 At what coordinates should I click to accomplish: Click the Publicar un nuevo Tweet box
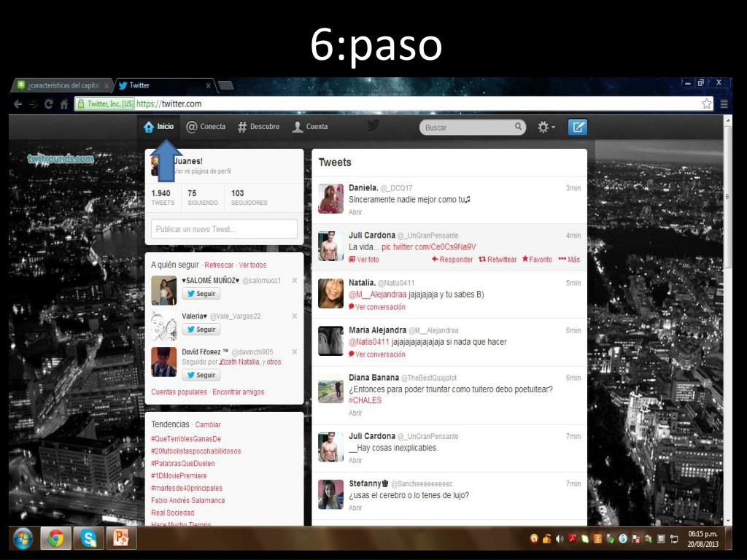click(224, 229)
